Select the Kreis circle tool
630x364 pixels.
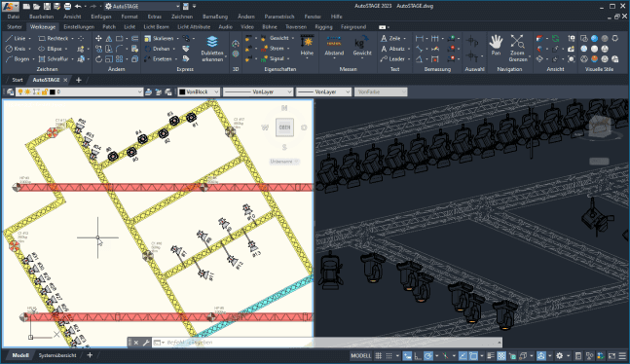pyautogui.click(x=17, y=49)
